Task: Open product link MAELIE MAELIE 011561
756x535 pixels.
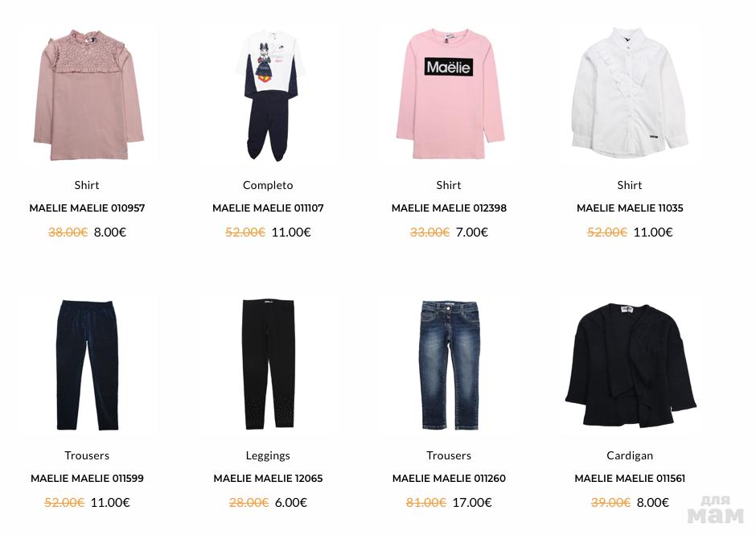Action: pyautogui.click(x=630, y=478)
